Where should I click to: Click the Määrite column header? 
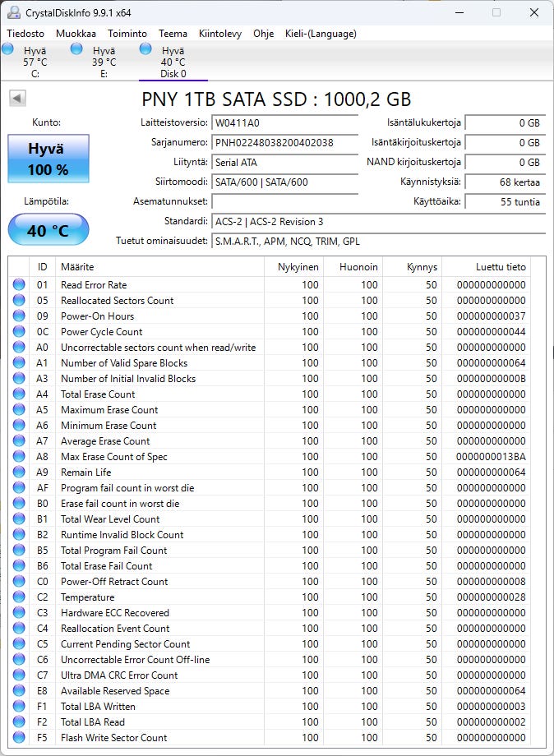point(160,267)
